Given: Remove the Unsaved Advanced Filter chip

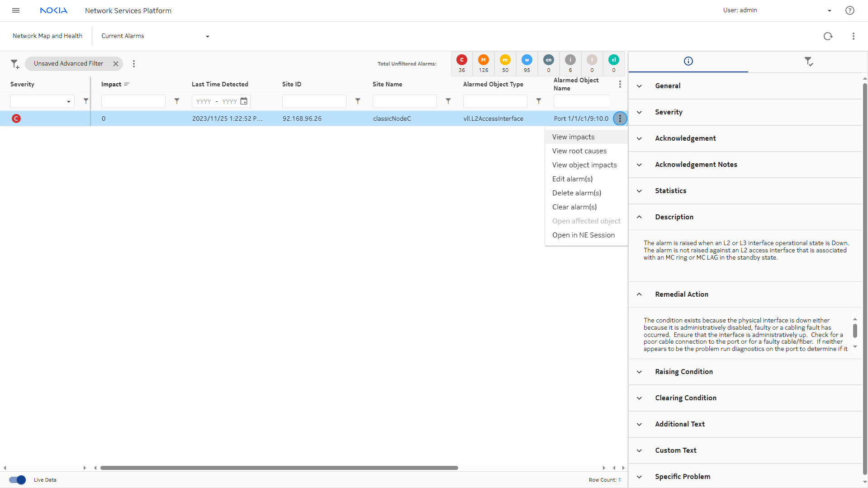Looking at the screenshot, I should 116,64.
